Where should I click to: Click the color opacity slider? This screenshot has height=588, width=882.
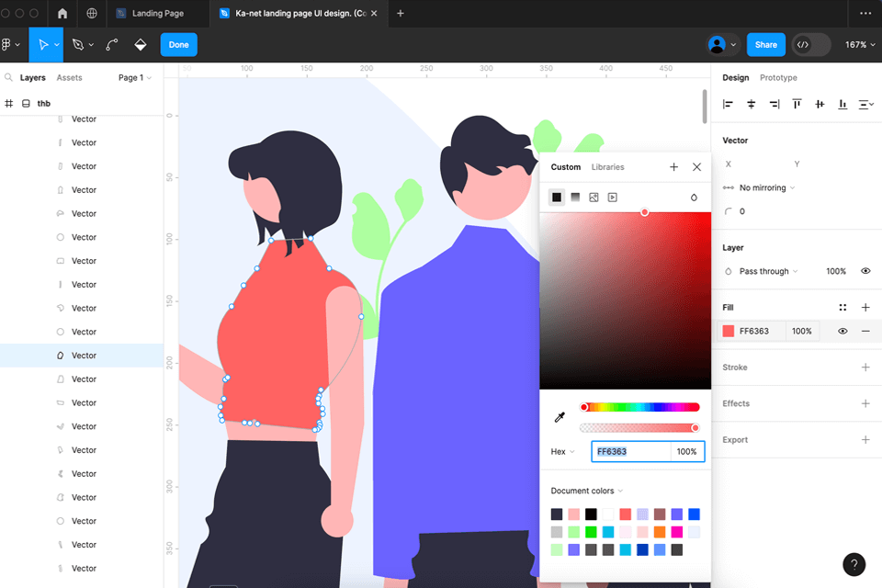[639, 427]
